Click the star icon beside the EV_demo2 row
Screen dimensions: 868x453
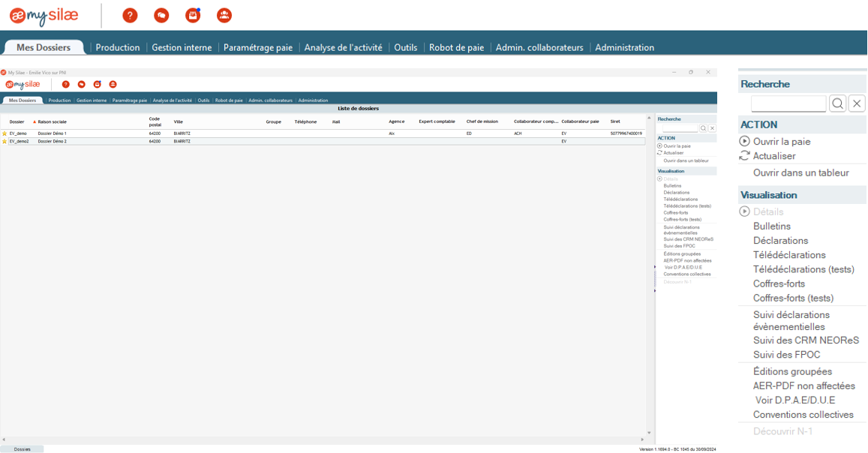coord(5,141)
